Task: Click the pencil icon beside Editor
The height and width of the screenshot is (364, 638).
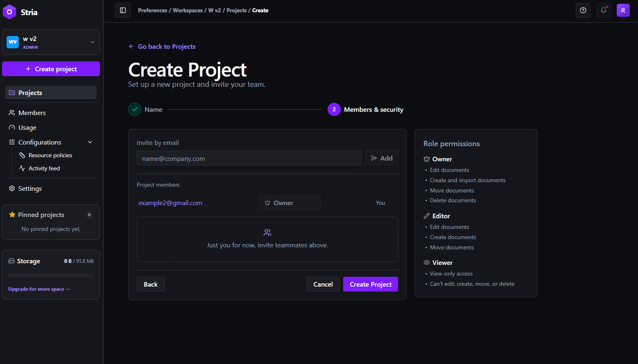Action: 427,216
